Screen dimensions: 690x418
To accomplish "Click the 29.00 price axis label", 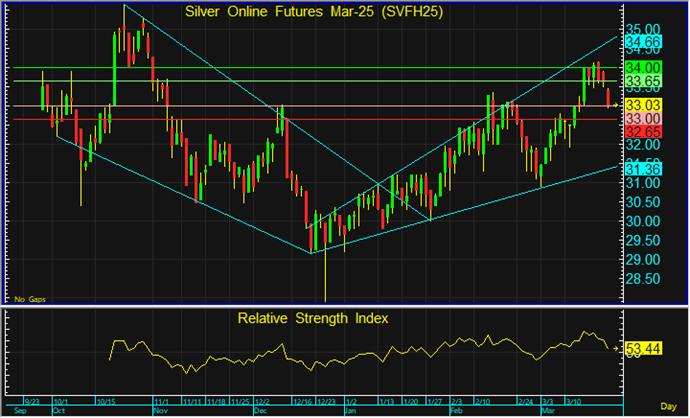I will pyautogui.click(x=642, y=259).
